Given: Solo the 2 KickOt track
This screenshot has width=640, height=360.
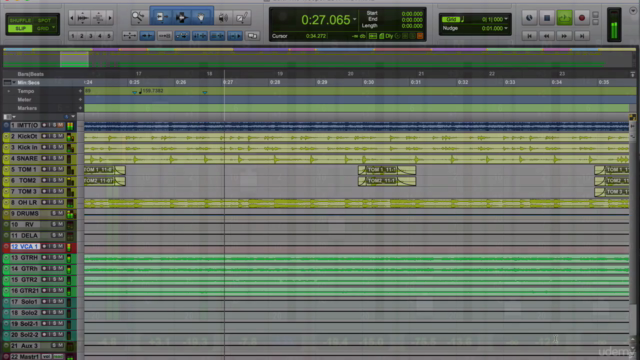Looking at the screenshot, I should (x=55, y=136).
